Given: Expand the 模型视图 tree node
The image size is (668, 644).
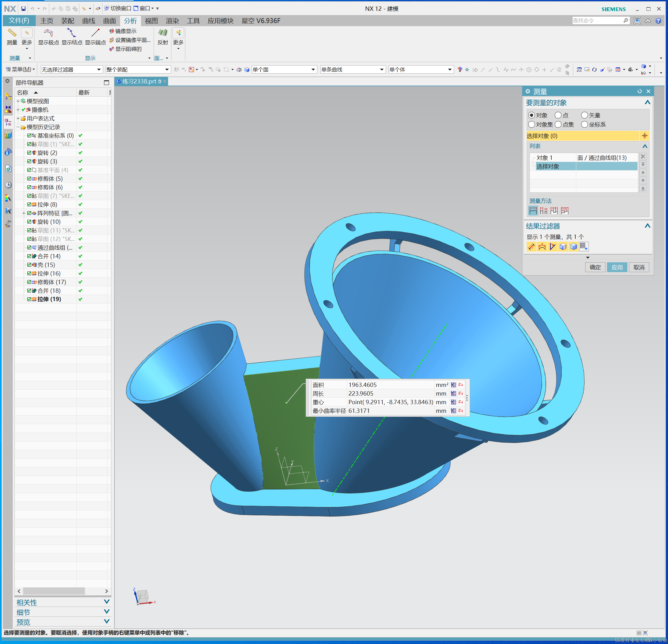Looking at the screenshot, I should [x=18, y=101].
